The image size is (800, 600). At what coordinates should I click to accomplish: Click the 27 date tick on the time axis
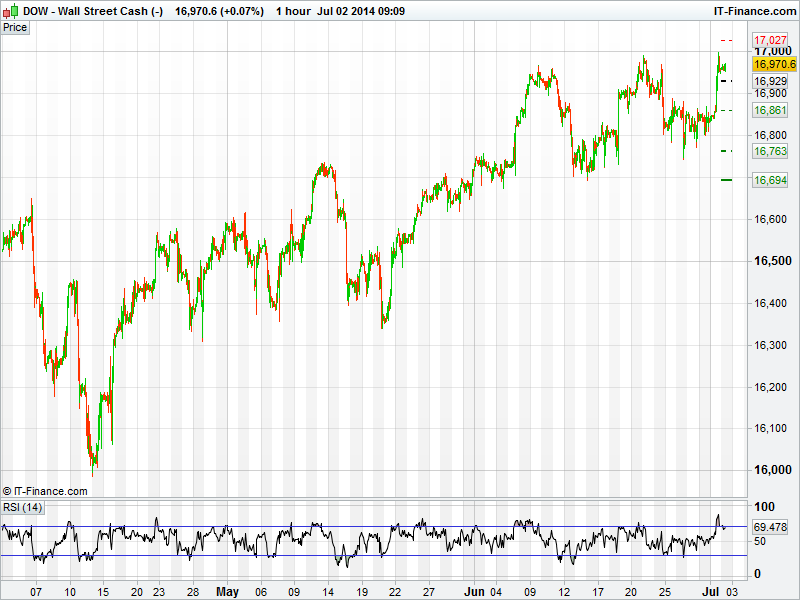coord(429,592)
